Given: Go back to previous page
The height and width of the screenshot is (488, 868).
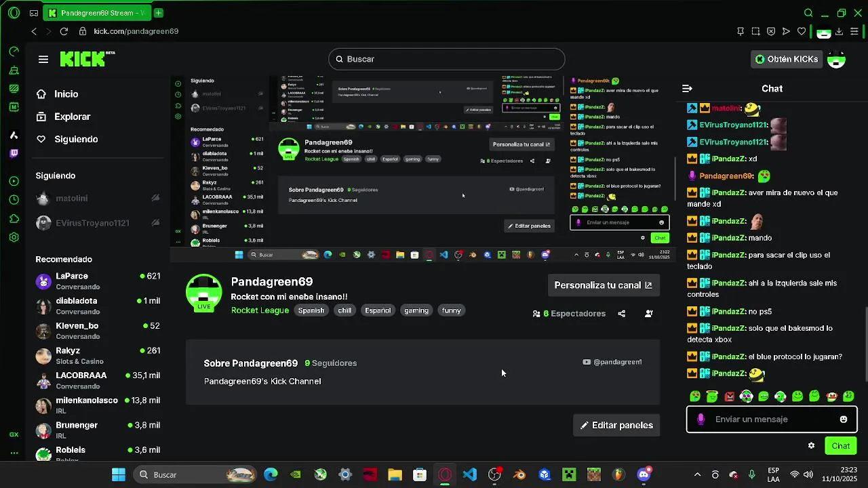Looking at the screenshot, I should 34,31.
